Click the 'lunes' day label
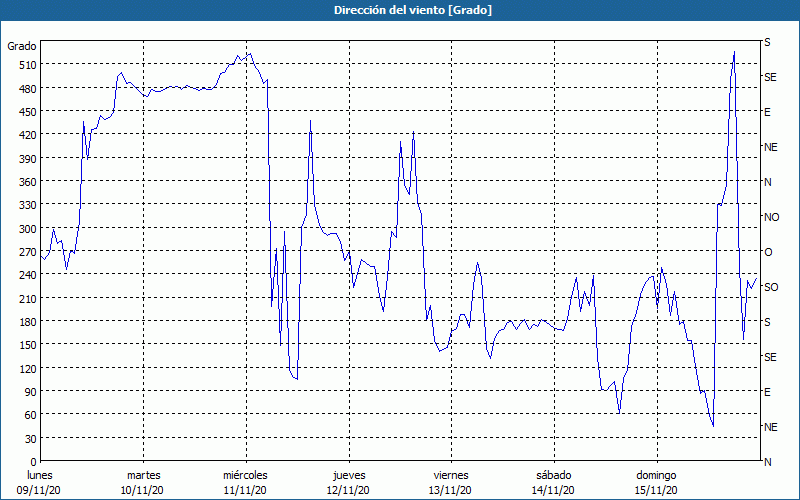This screenshot has width=800, height=500. (40, 476)
